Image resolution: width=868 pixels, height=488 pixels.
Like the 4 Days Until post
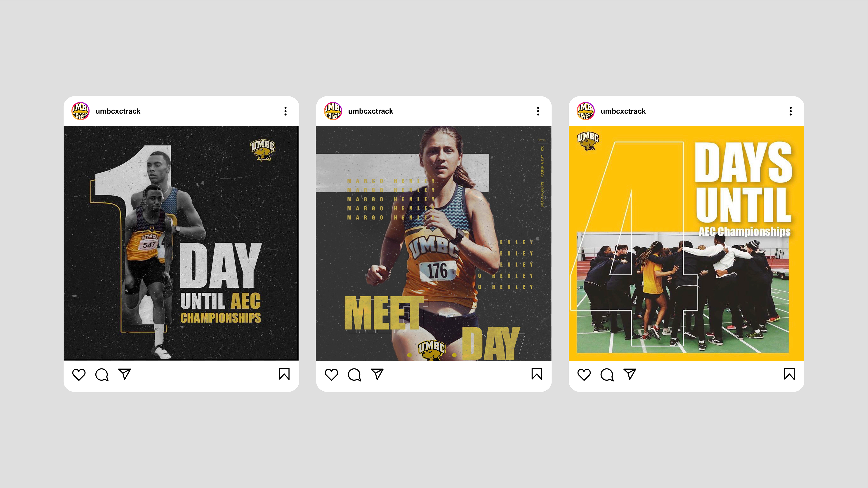pyautogui.click(x=584, y=375)
